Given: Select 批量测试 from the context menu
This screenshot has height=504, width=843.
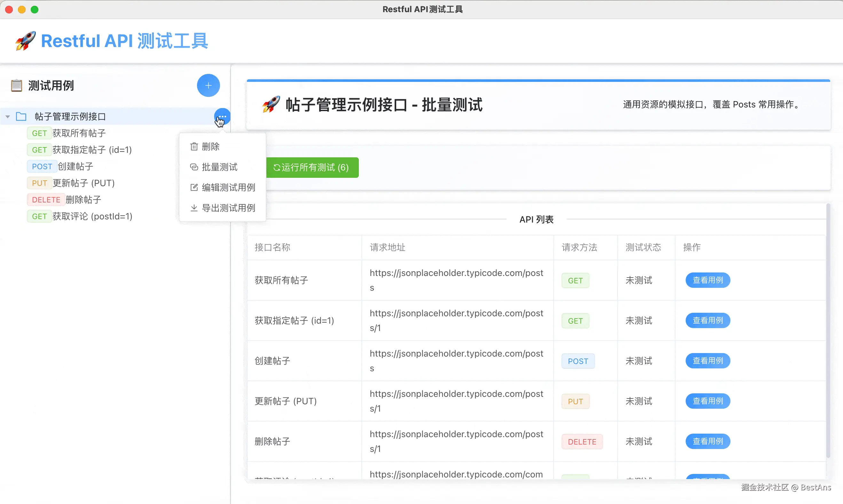Looking at the screenshot, I should 219,167.
